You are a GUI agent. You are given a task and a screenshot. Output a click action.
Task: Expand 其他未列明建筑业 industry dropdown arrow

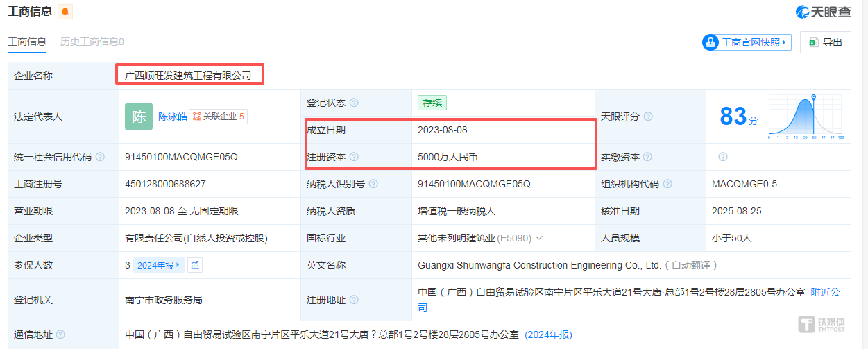(x=539, y=238)
